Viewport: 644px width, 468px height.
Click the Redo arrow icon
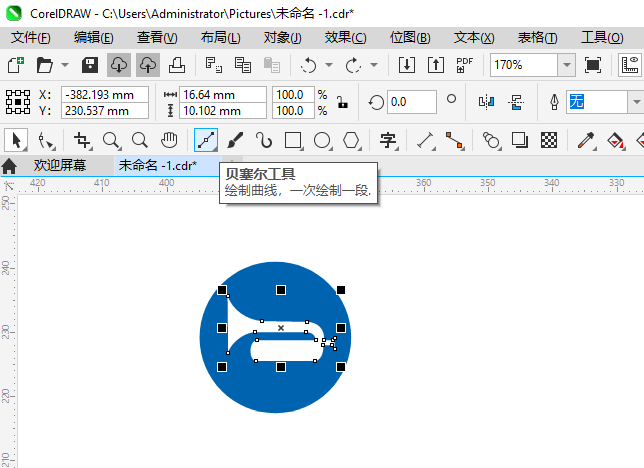coord(353,65)
